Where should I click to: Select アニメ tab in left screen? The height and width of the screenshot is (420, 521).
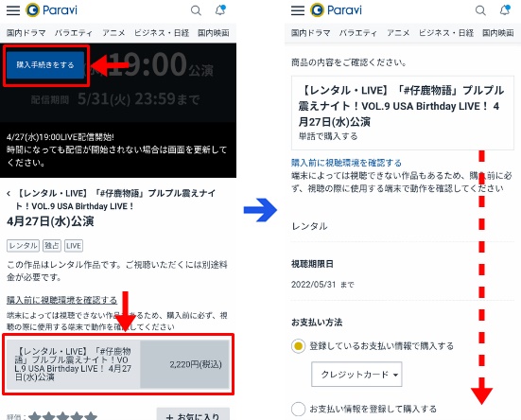113,33
